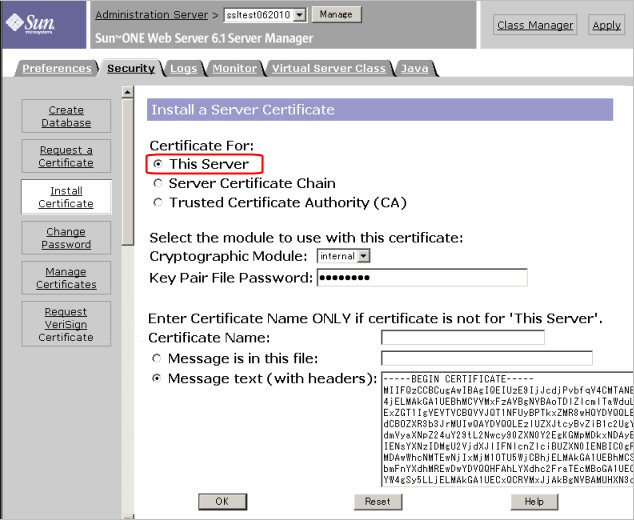Switch to the Preferences tab
634x520 pixels.
click(x=57, y=68)
